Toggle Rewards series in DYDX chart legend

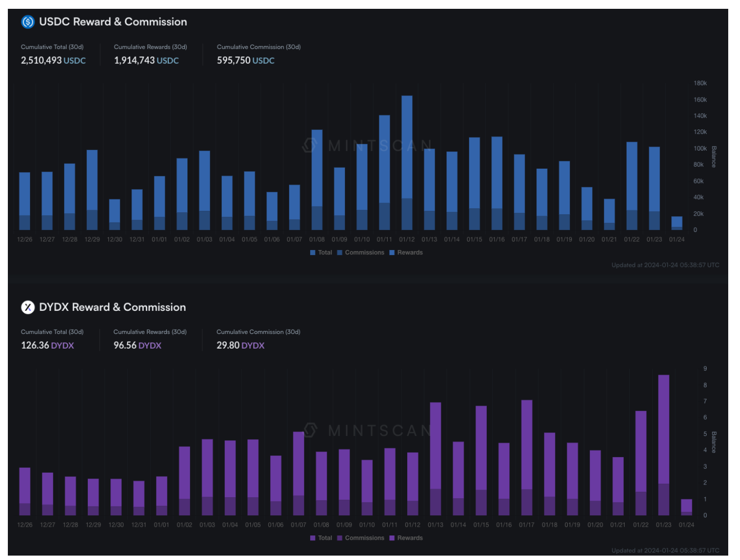(x=406, y=538)
